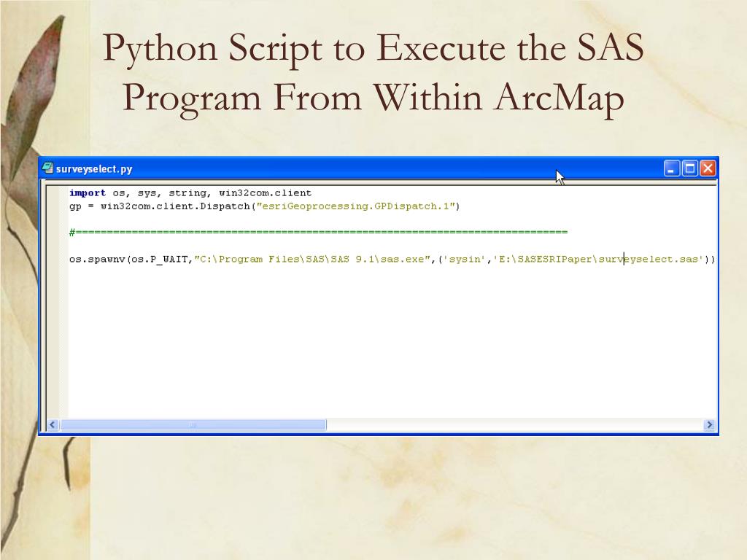Click 'win32com.client' on the import line
Viewport: 747px width, 560px height.
tap(265, 192)
